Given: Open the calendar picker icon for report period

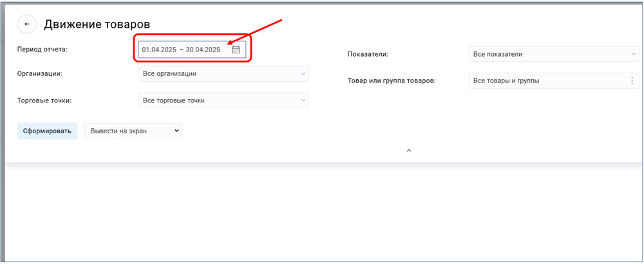Looking at the screenshot, I should click(236, 50).
